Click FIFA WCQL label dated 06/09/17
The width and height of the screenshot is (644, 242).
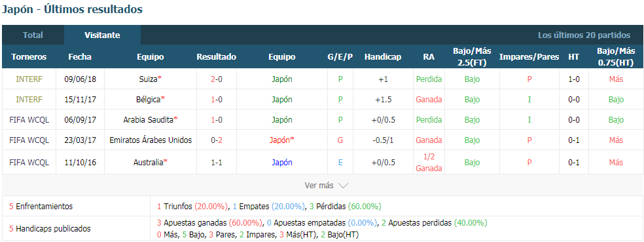coord(29,120)
